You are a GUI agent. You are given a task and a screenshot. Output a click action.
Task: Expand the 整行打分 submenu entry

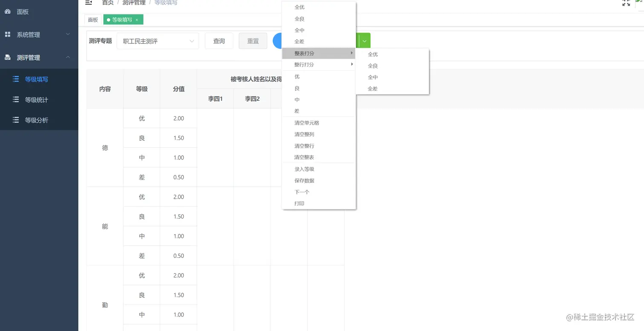tap(304, 64)
